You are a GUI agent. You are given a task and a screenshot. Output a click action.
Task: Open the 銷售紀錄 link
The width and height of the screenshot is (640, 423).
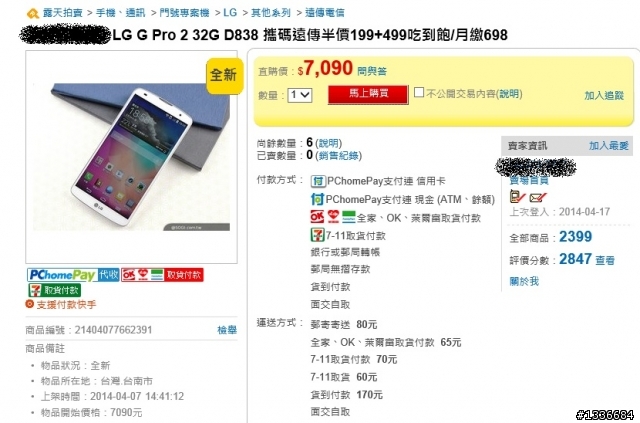(x=338, y=156)
